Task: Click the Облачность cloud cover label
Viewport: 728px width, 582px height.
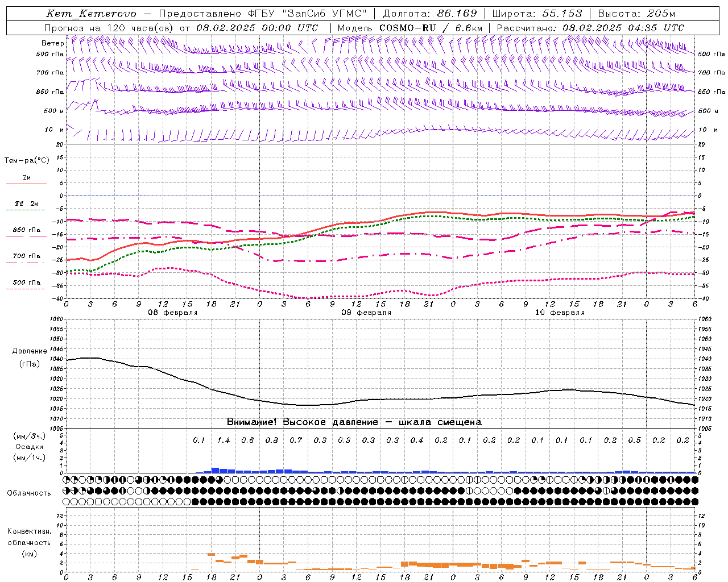Action: (28, 493)
